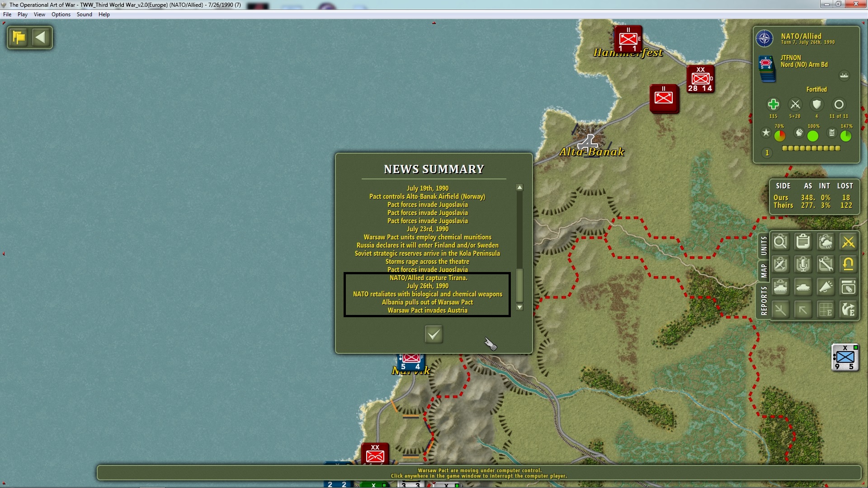Screen dimensions: 868x488
Task: Open the weather report icon
Action: coord(826,242)
